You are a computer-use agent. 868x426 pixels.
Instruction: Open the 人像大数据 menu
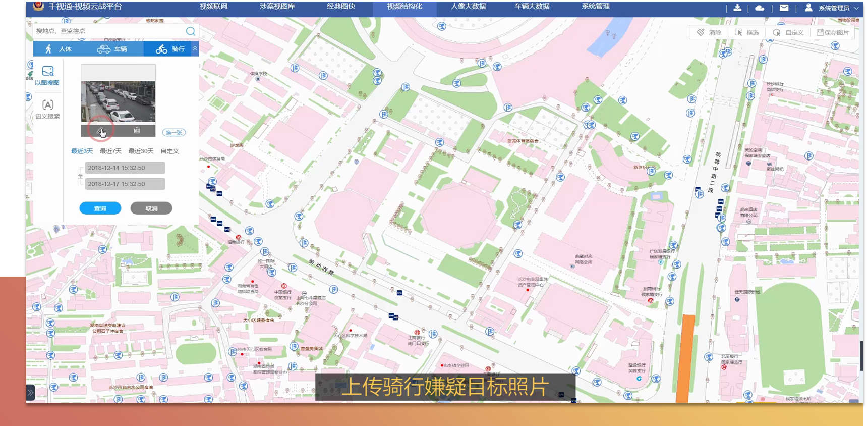[468, 7]
